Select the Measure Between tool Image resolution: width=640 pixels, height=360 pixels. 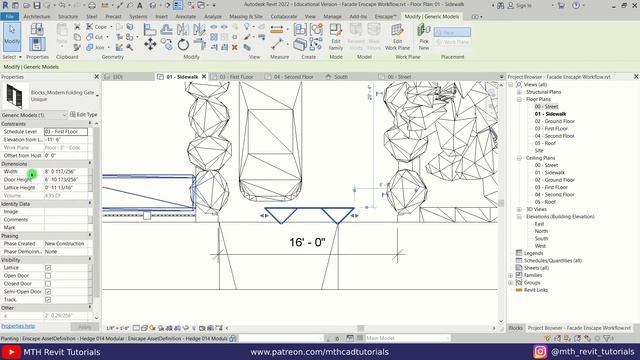click(276, 44)
